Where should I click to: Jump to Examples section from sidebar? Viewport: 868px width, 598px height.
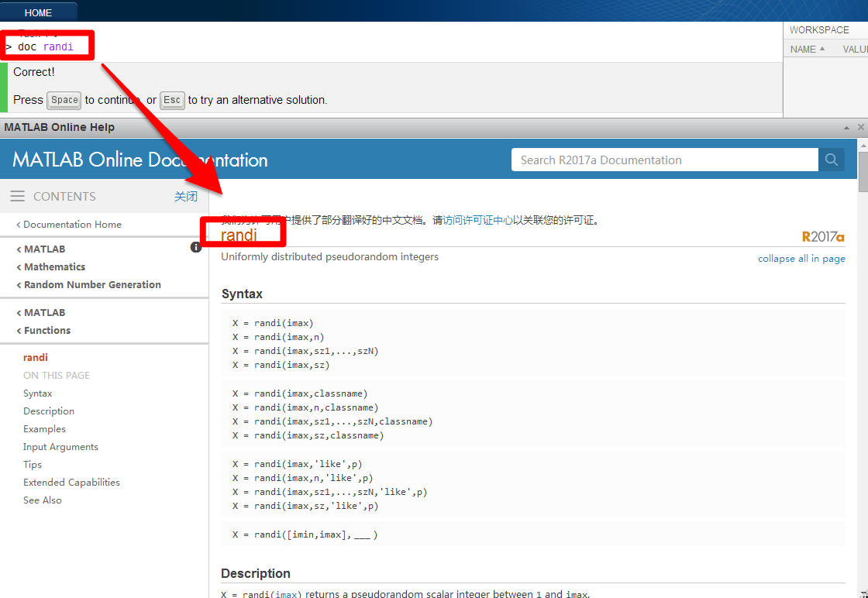(x=44, y=428)
